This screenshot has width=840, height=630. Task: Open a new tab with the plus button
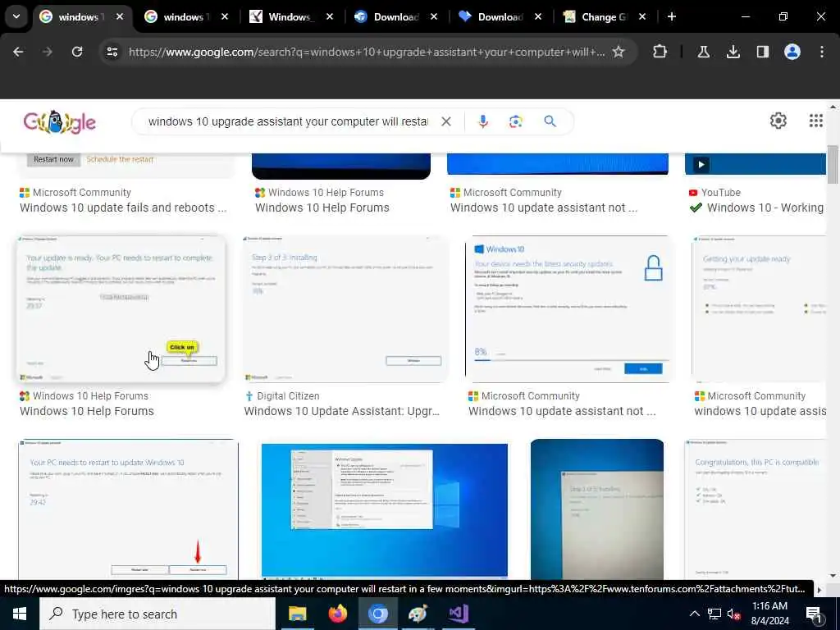(671, 16)
